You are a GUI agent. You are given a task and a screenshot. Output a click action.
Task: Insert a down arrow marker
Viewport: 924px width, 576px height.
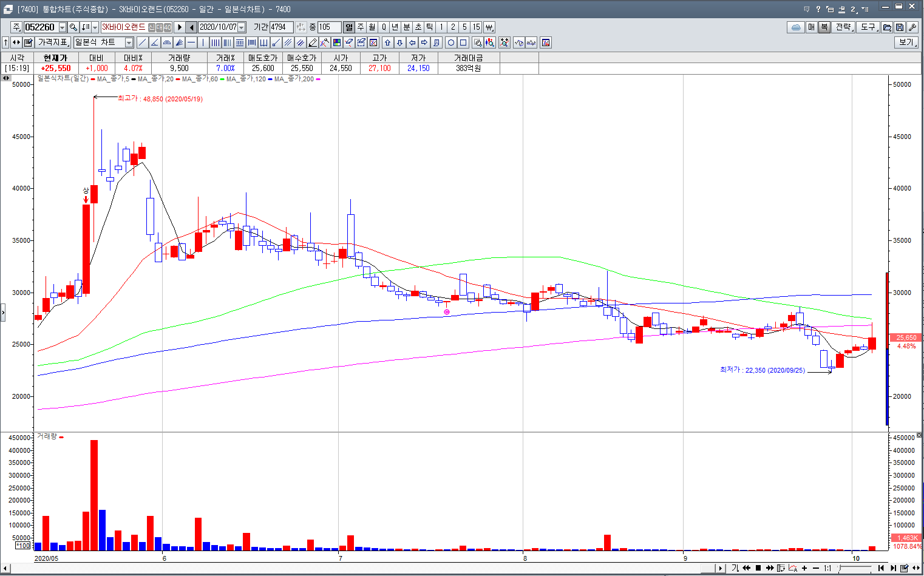(399, 42)
